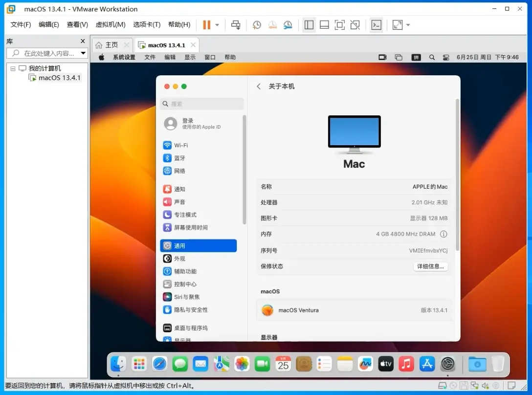Open the 帮助(H) menu in VMware
This screenshot has height=395, width=532.
[179, 24]
